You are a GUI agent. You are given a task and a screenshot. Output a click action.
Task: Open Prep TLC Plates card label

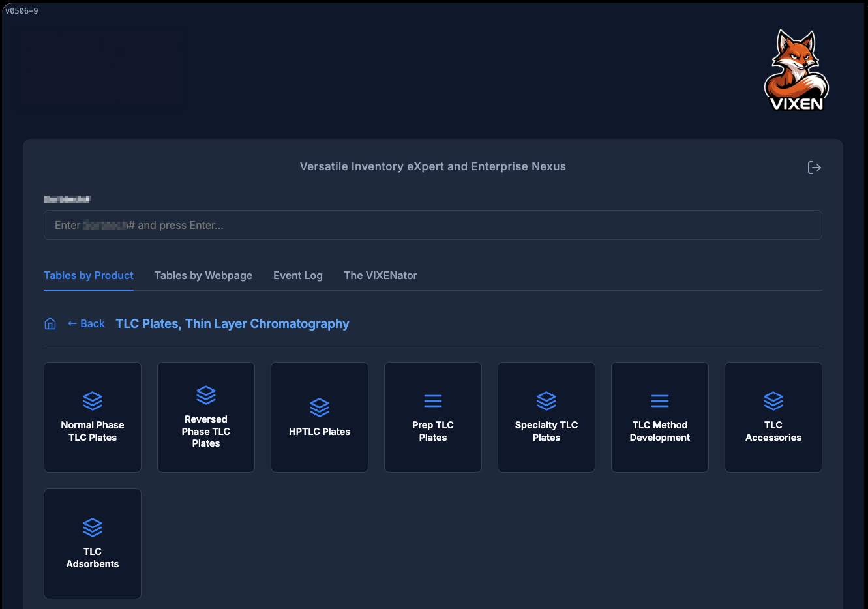(433, 431)
